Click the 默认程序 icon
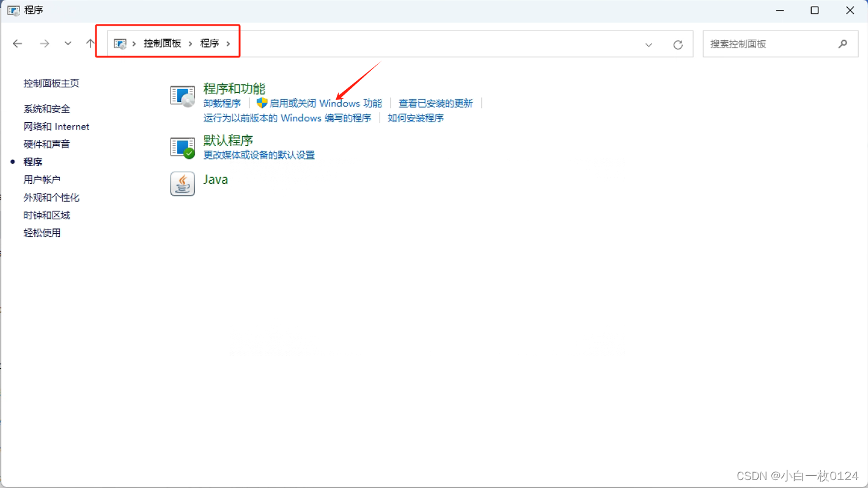Viewport: 868px width, 488px height. tap(182, 147)
